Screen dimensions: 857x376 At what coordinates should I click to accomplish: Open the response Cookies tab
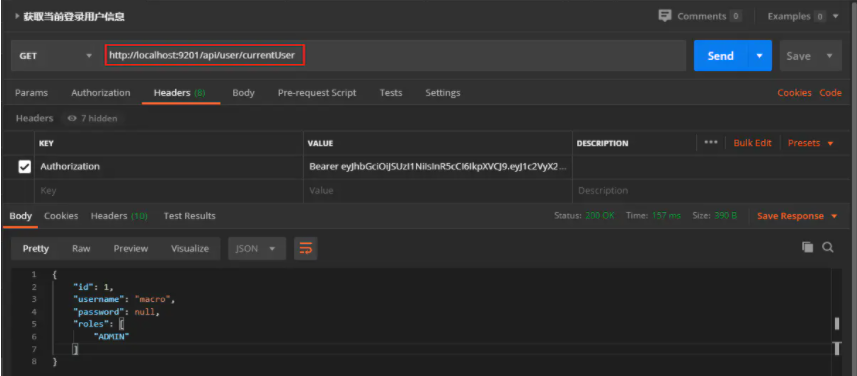pyautogui.click(x=61, y=216)
